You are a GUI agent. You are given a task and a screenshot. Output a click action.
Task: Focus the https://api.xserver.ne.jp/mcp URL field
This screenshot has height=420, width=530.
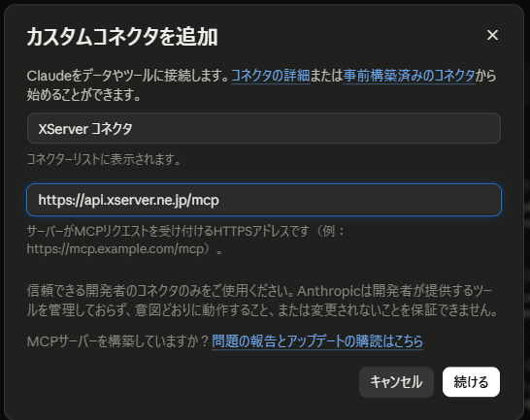click(264, 200)
